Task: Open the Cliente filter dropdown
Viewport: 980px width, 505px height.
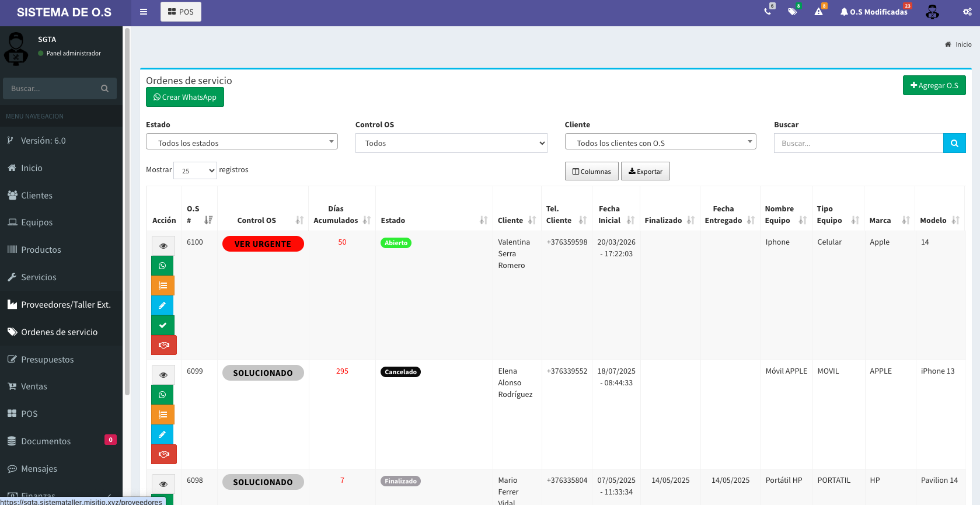Action: tap(661, 142)
